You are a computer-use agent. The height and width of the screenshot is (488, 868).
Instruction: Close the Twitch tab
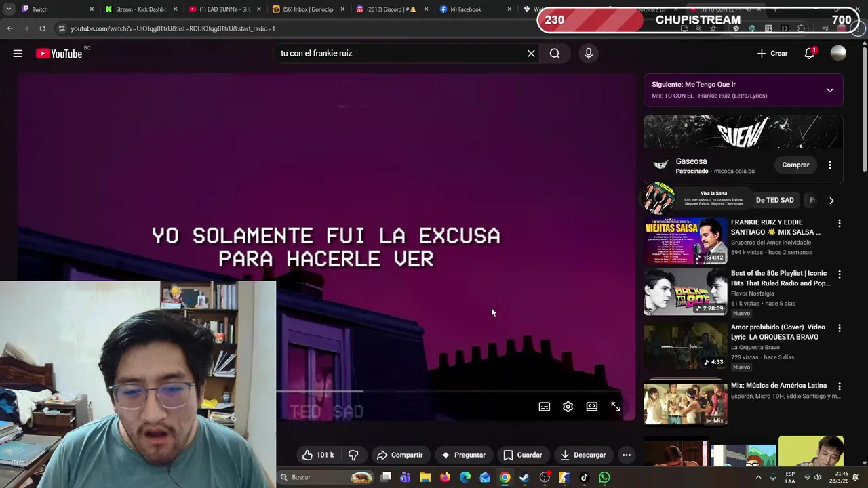[92, 9]
